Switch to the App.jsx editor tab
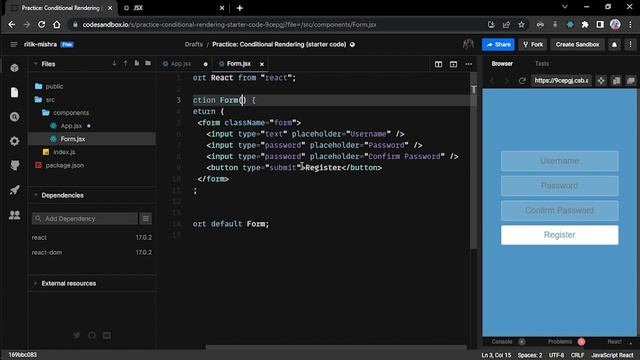640x360 pixels. click(181, 64)
